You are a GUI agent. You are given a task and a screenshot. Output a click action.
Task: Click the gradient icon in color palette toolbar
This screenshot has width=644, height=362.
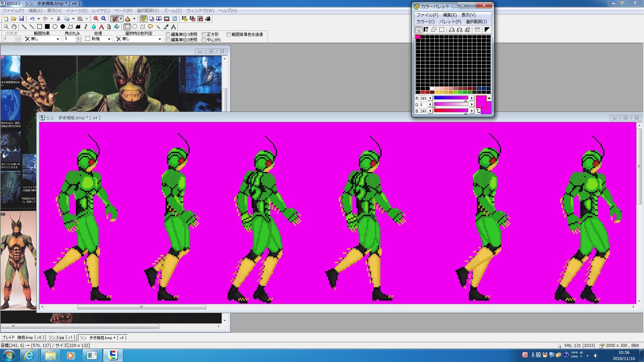(487, 30)
